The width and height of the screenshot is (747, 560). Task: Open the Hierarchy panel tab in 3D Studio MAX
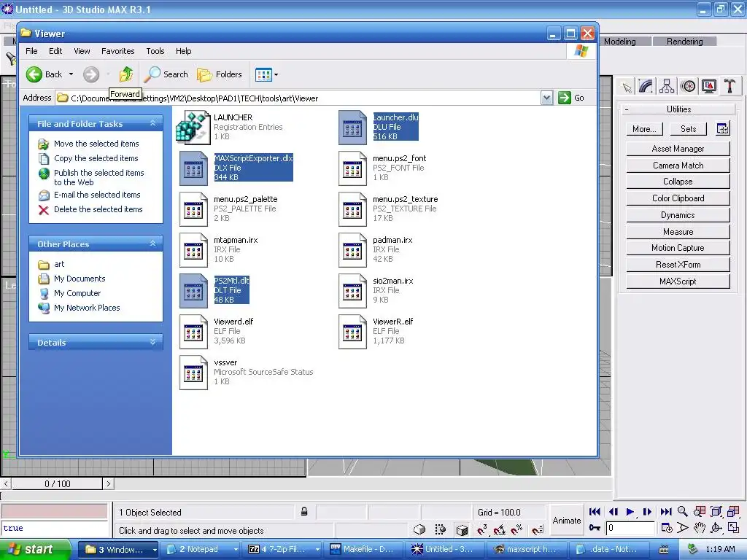tap(667, 86)
